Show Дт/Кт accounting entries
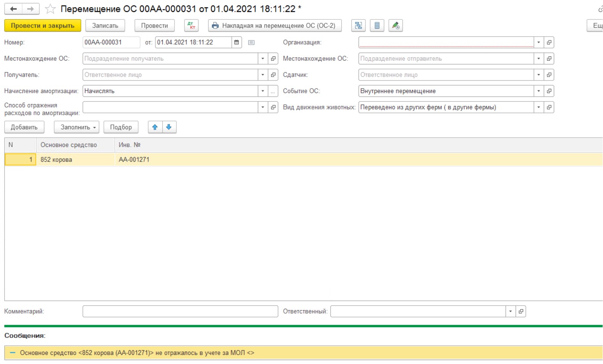This screenshot has height=364, width=603. tap(191, 26)
